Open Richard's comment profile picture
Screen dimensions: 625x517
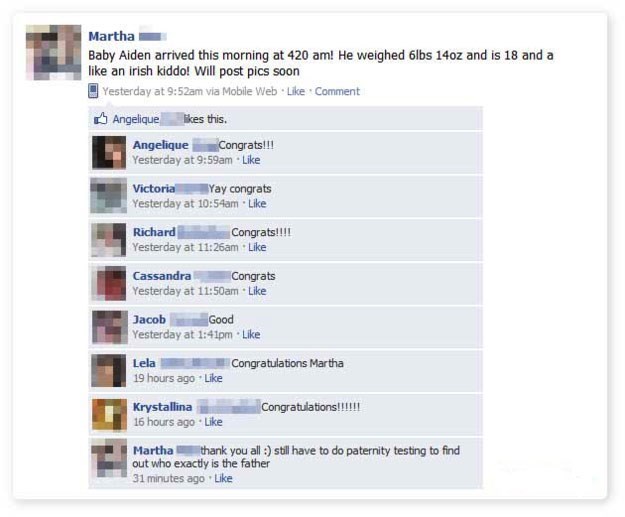pyautogui.click(x=109, y=240)
